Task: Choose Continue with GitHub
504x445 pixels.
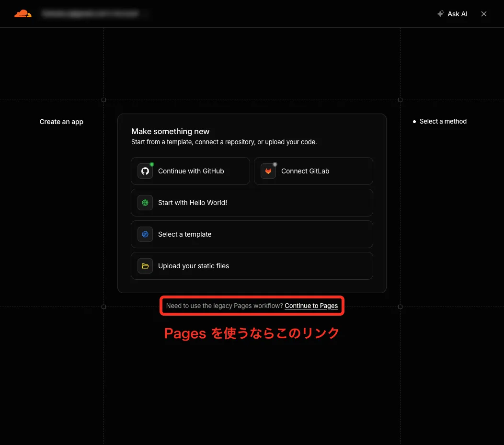Action: [x=190, y=171]
